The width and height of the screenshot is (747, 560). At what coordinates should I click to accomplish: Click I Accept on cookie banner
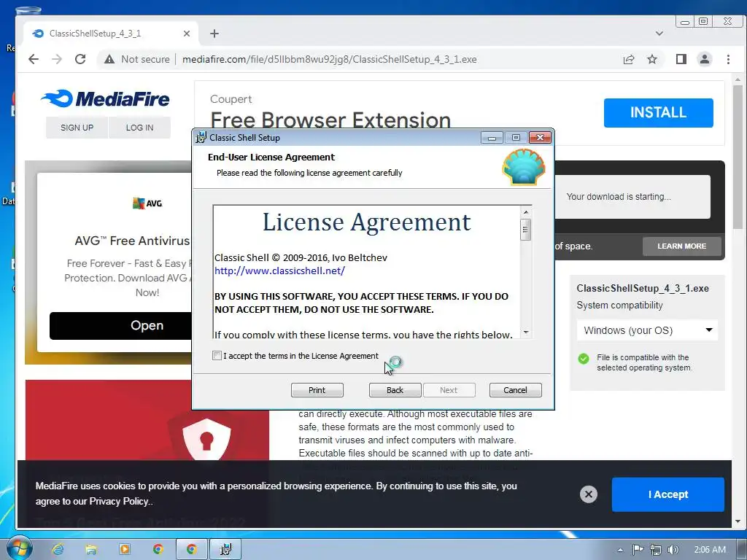(x=668, y=495)
